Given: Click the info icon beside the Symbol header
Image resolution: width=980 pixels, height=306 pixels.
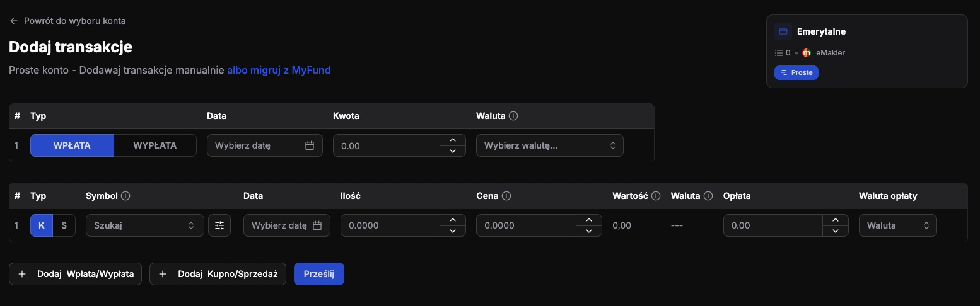Looking at the screenshot, I should coord(125,196).
